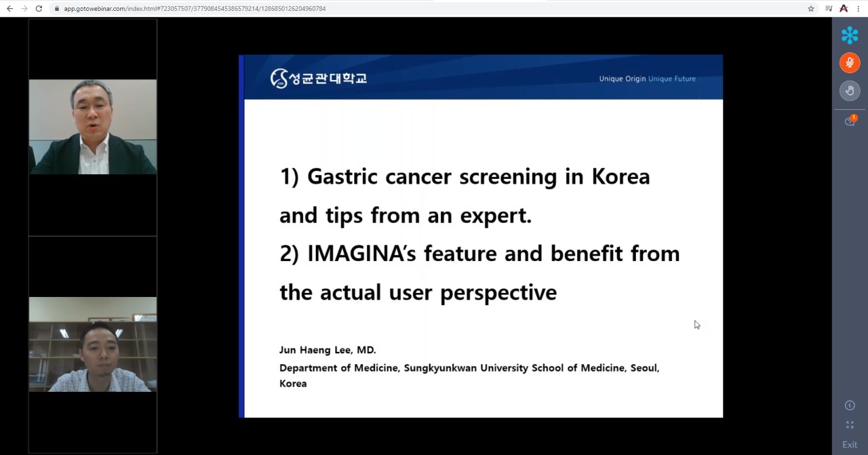Click 'Unique Origin Unique Future' slide text
The height and width of the screenshot is (455, 868).
(647, 79)
